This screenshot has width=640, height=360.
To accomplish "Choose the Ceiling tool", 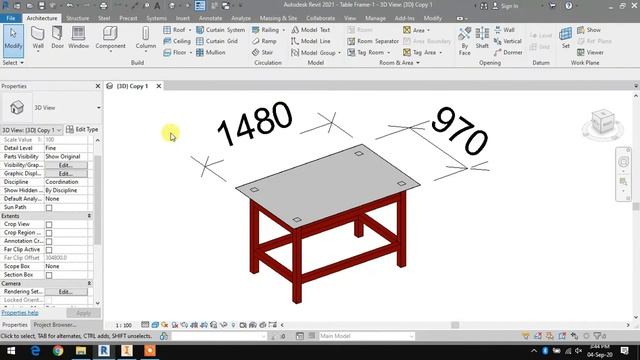I will (177, 41).
